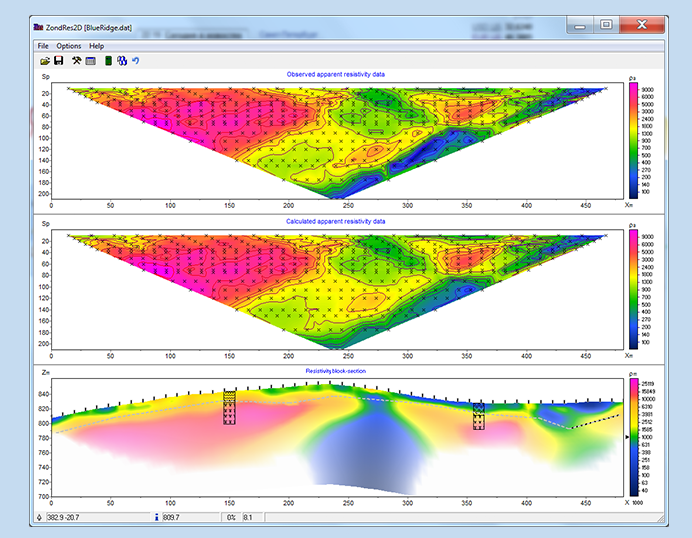Show the data table window icon

pyautogui.click(x=90, y=61)
